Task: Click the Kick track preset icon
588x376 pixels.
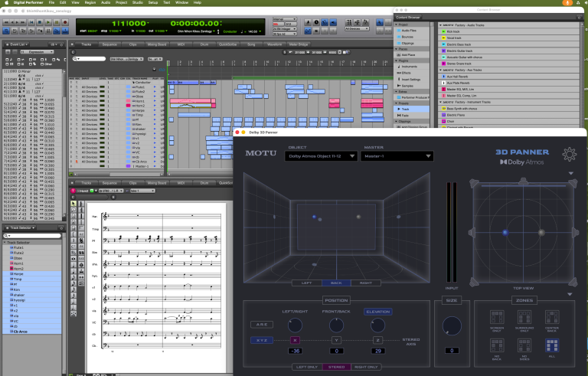Action: coord(443,31)
